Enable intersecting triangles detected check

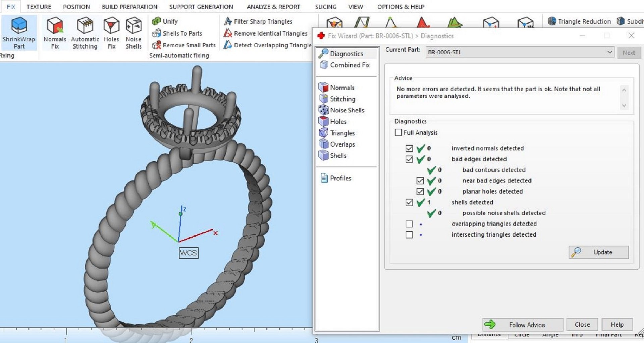(x=409, y=235)
